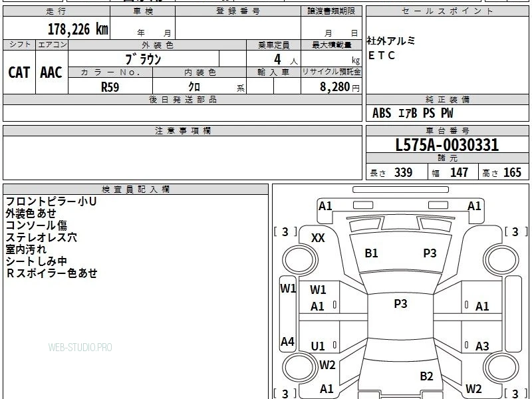Select the height value 165
This screenshot has width=532, height=399.
[x=512, y=172]
